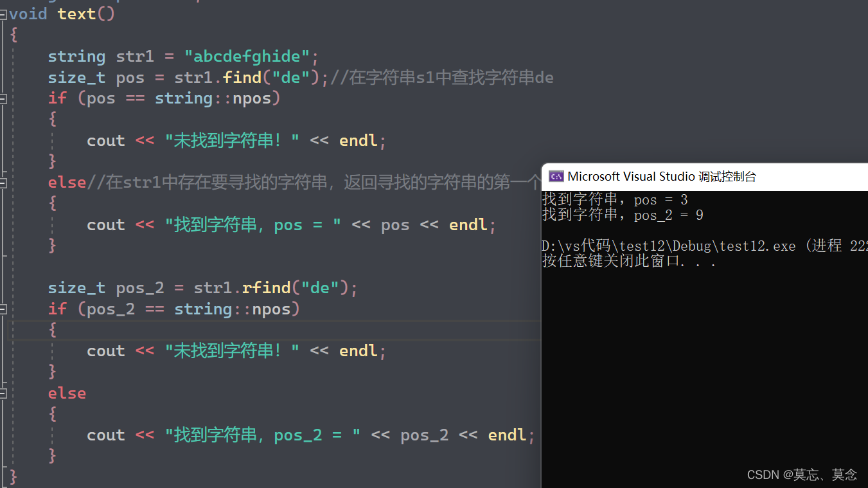Click the console output line pos_2 = 9

tap(626, 215)
